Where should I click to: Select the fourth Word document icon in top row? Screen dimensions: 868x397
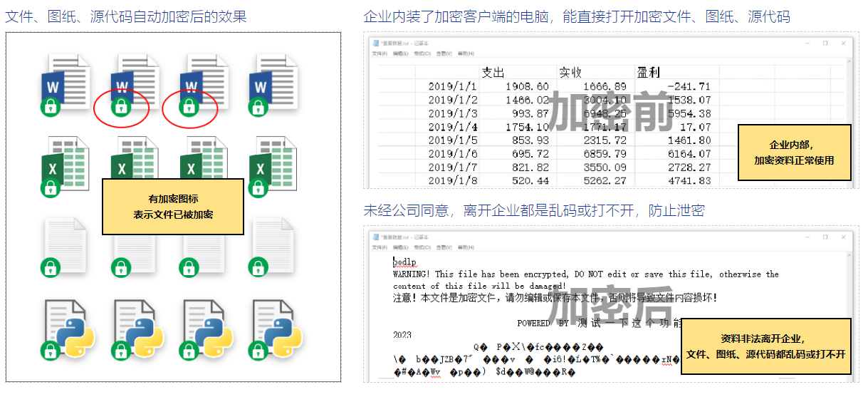click(273, 84)
